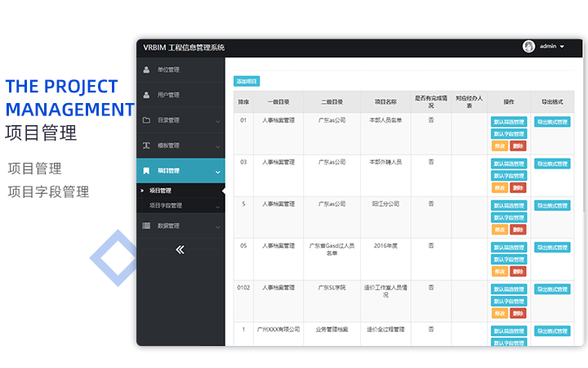Click the 添加项目 button

pyautogui.click(x=247, y=81)
